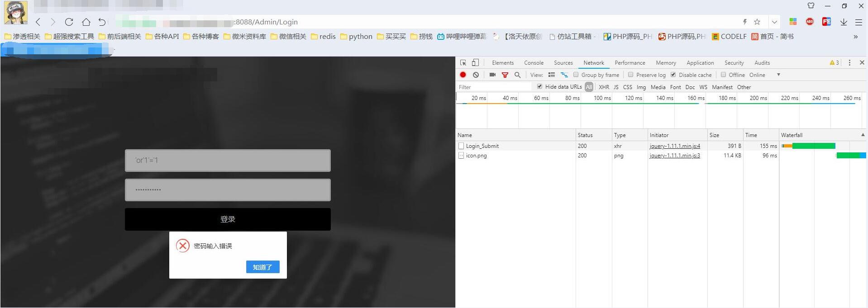Switch to the Performance tab
Image resolution: width=868 pixels, height=308 pixels.
click(630, 63)
